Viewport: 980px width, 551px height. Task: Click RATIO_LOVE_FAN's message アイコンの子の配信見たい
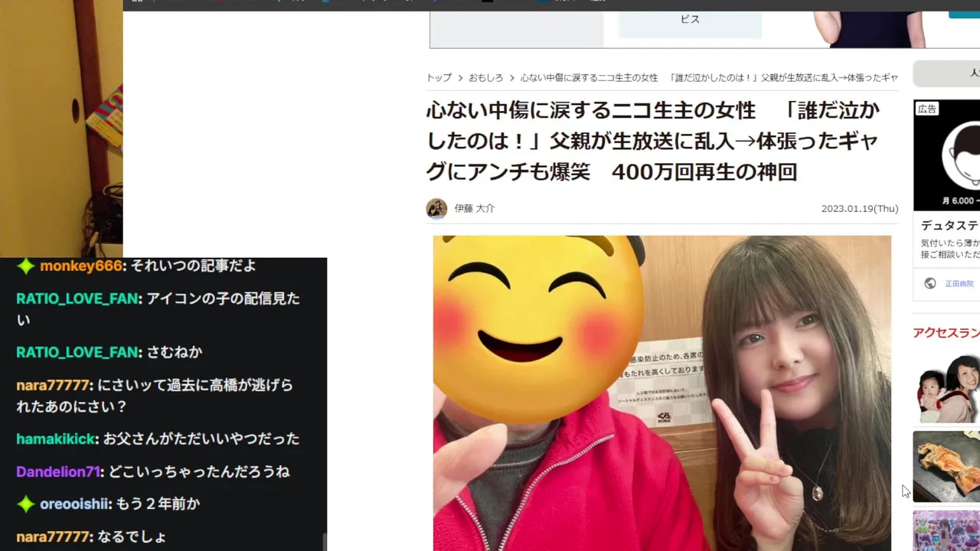pos(157,309)
